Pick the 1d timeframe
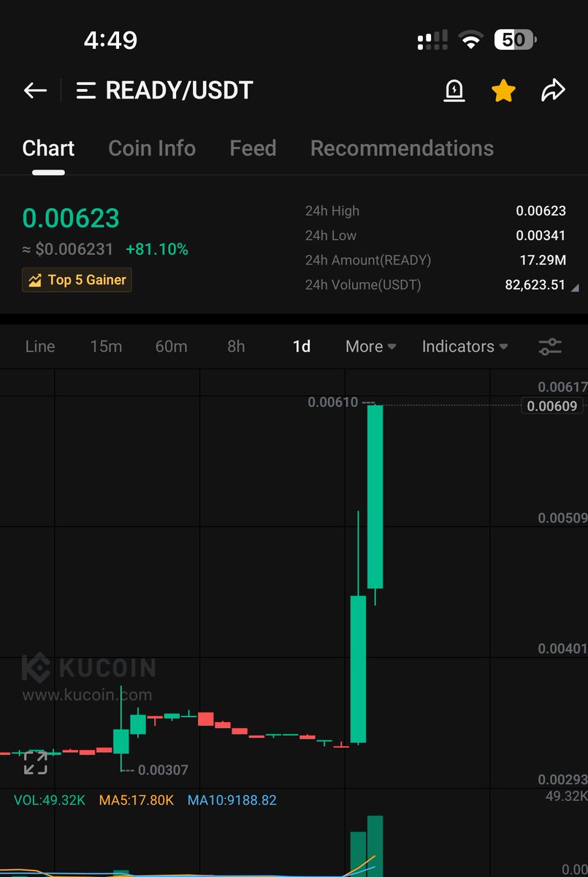Image resolution: width=588 pixels, height=877 pixels. [302, 346]
